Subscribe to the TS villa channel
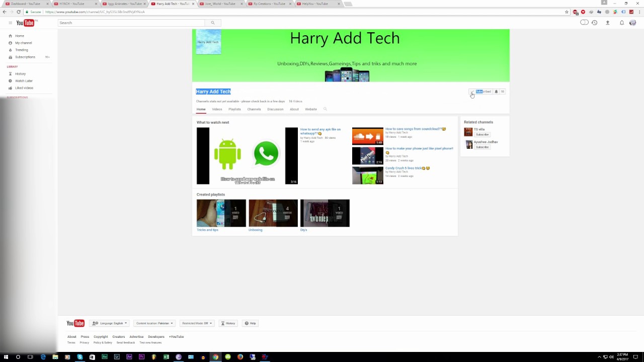The height and width of the screenshot is (362, 644). (x=482, y=135)
